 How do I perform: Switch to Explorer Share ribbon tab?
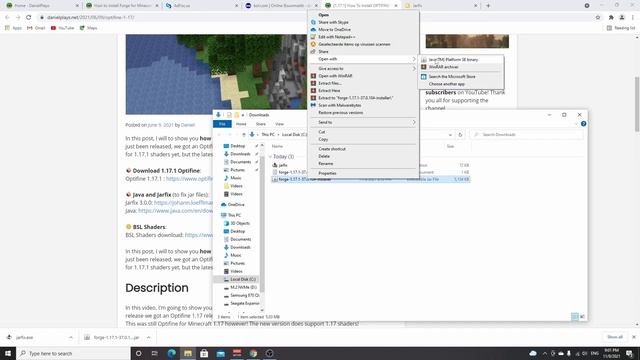click(x=260, y=124)
